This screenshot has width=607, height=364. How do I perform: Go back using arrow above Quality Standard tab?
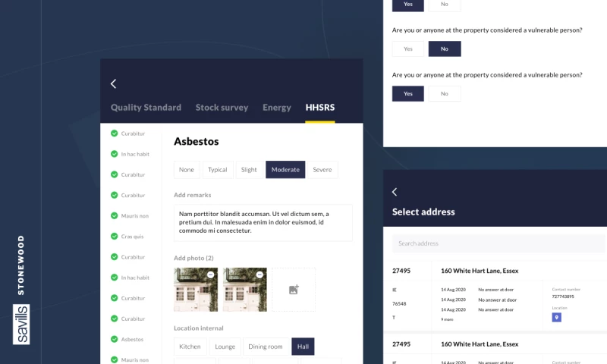[x=113, y=83]
